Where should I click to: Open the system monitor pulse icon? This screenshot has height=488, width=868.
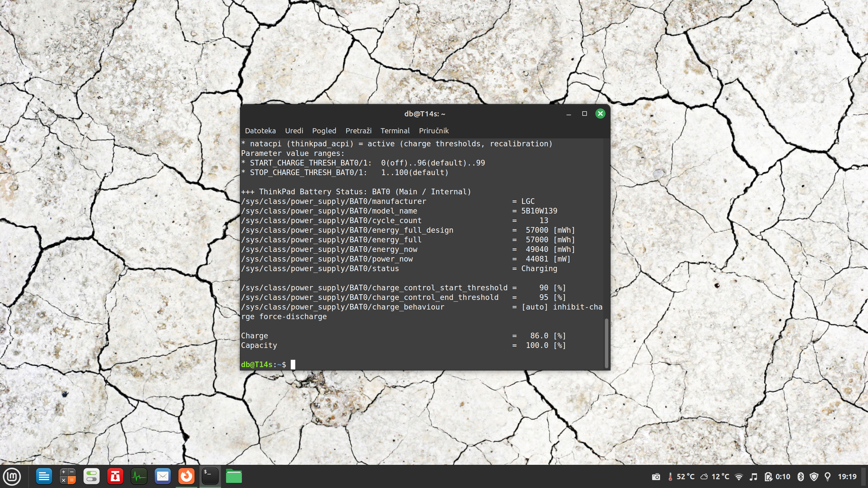pos(139,476)
